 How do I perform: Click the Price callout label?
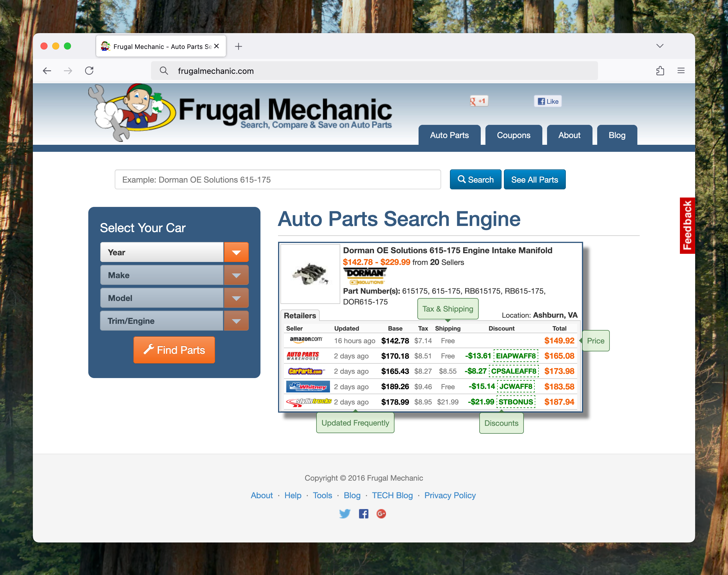596,341
